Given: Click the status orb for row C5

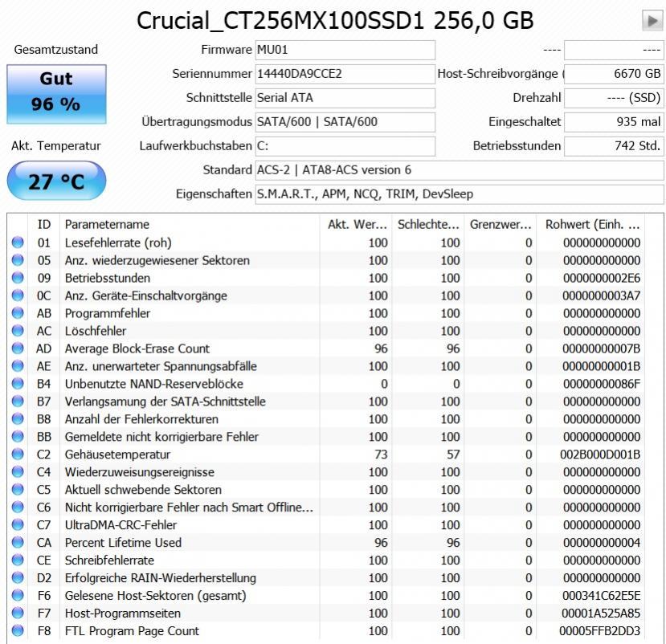Looking at the screenshot, I should [x=18, y=490].
